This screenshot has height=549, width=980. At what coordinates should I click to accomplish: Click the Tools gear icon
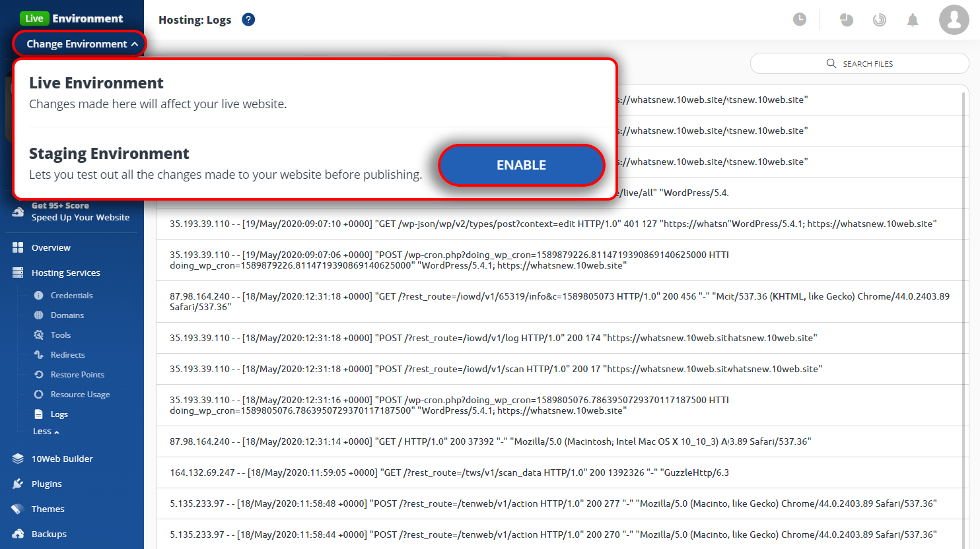38,335
